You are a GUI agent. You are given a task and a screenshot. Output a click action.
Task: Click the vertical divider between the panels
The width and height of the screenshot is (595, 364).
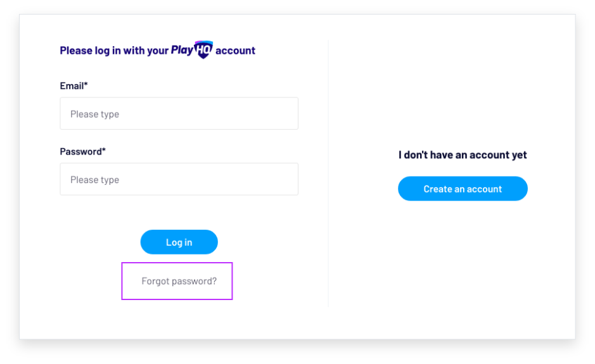(328, 190)
